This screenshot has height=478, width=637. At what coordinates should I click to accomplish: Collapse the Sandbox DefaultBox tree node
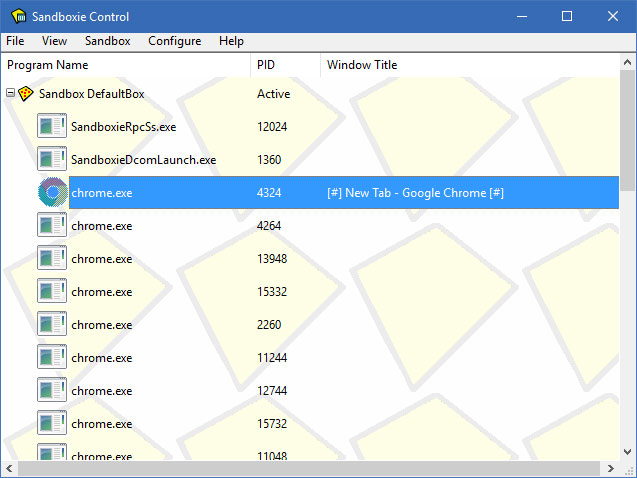click(10, 94)
